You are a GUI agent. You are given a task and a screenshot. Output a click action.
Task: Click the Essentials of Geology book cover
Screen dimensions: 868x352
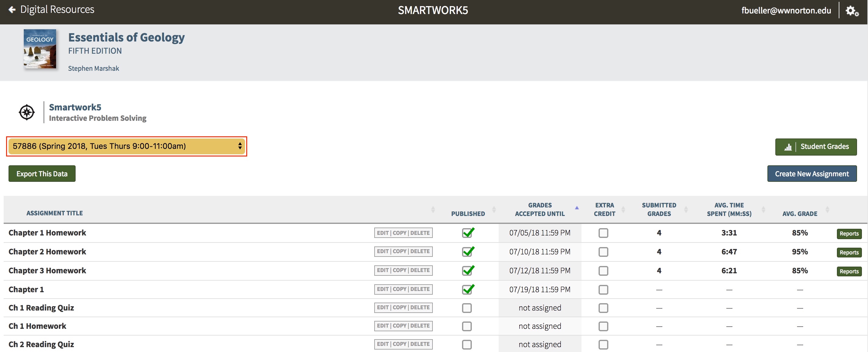(x=40, y=49)
